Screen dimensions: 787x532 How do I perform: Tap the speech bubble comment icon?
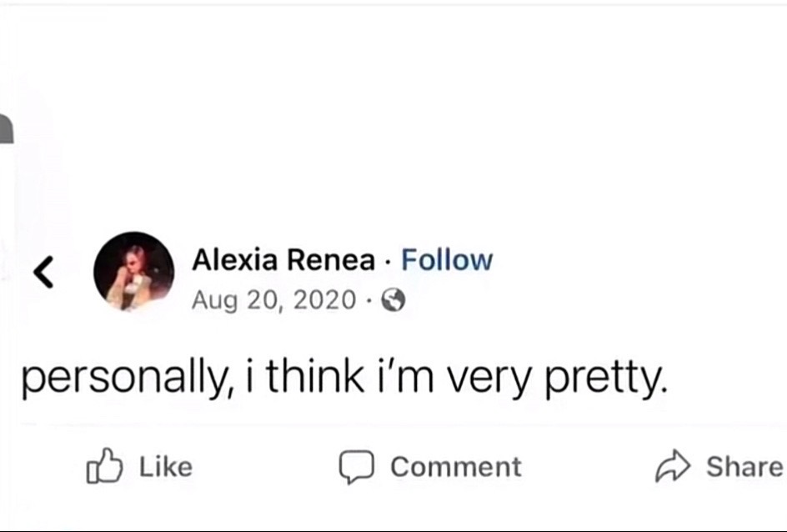[x=356, y=467]
